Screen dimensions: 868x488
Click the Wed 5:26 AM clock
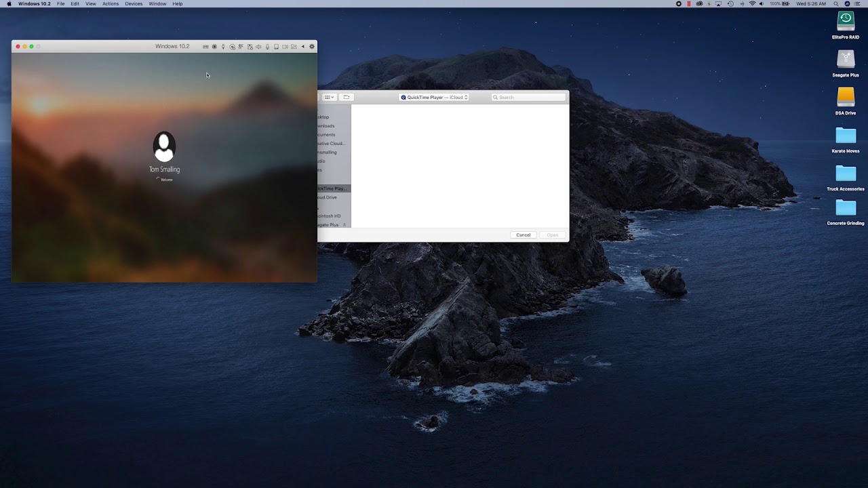click(x=811, y=4)
